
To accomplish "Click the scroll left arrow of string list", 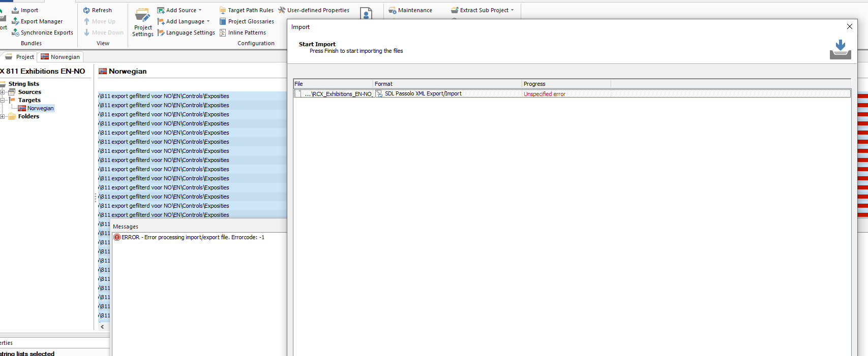I will pyautogui.click(x=102, y=327).
